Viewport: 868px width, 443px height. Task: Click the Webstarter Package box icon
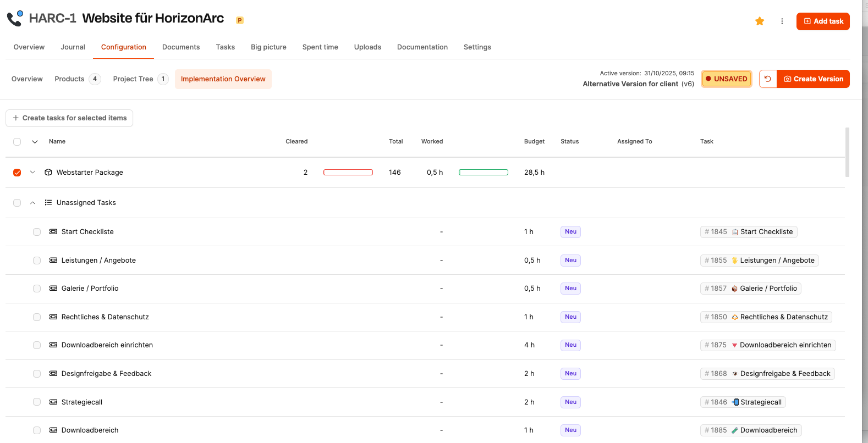pos(48,173)
